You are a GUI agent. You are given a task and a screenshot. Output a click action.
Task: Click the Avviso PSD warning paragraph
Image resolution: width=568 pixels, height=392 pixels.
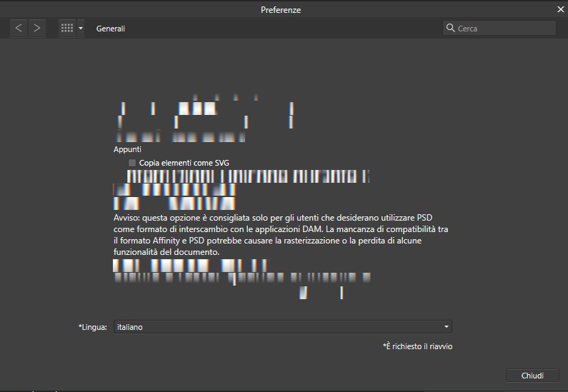[281, 234]
